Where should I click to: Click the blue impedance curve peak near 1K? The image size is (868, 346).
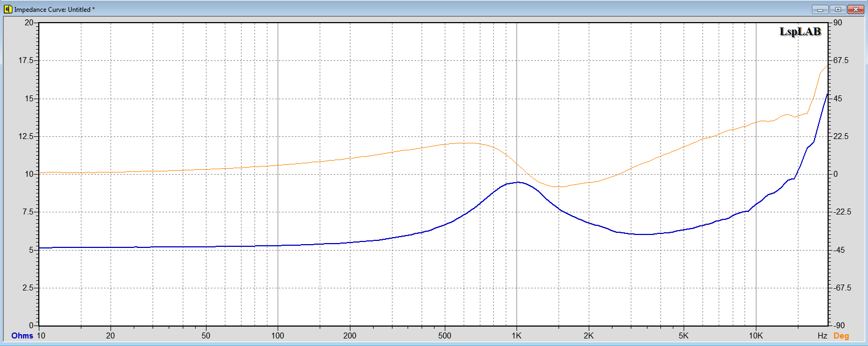(x=518, y=182)
